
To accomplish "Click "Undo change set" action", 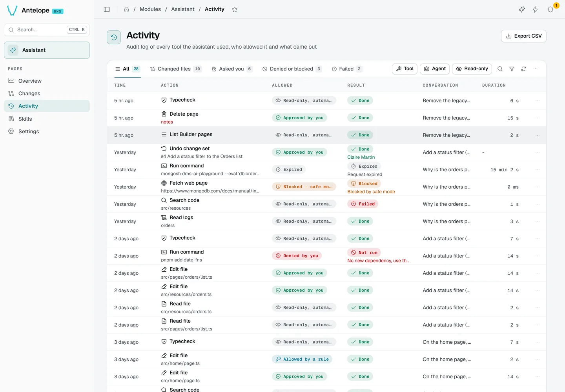I will pyautogui.click(x=190, y=149).
